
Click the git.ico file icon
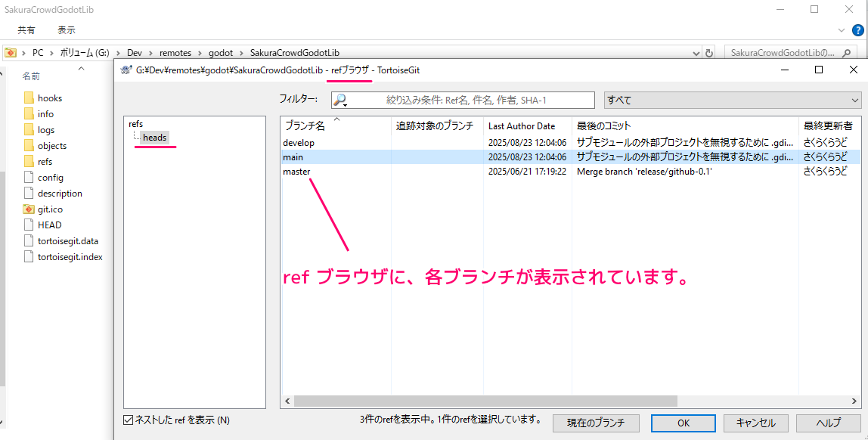point(29,209)
